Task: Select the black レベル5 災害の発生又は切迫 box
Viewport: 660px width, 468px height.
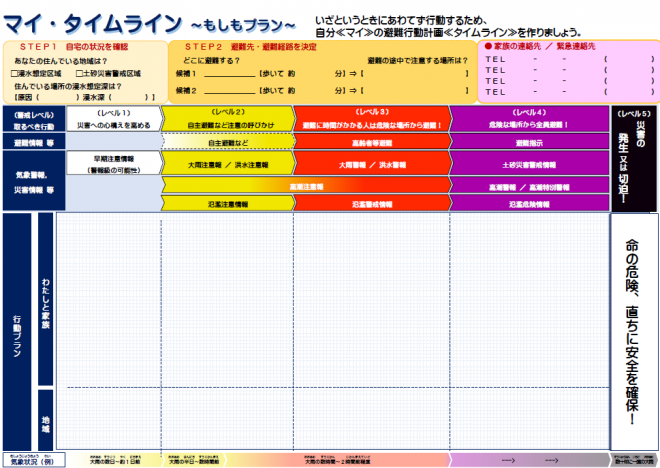Action: click(634, 156)
